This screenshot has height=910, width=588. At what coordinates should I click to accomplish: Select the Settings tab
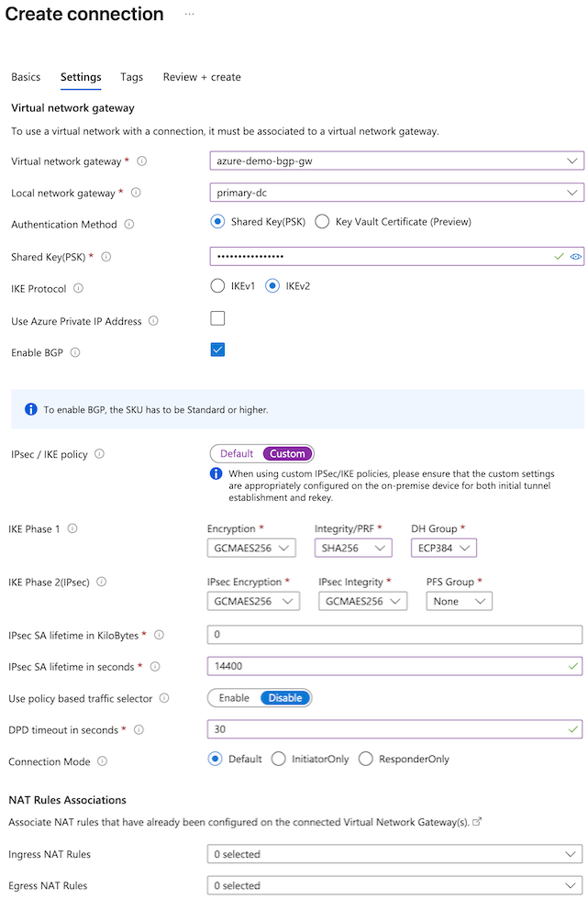coord(81,77)
